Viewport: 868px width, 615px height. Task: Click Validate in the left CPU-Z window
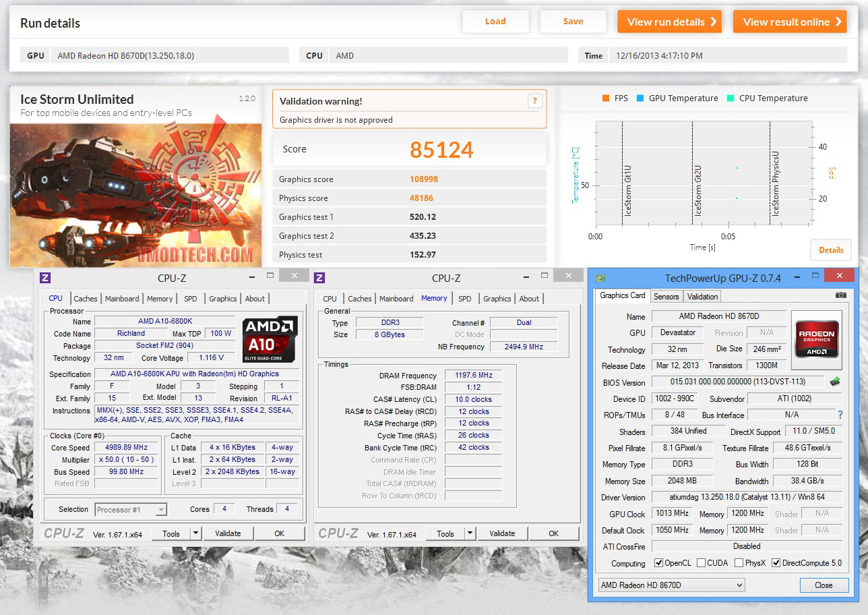coord(228,533)
